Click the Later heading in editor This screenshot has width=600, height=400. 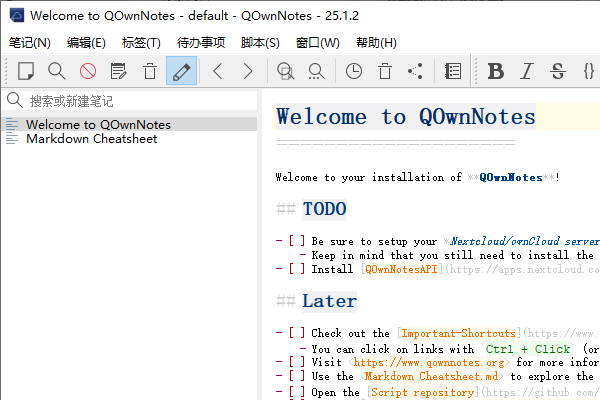(x=329, y=301)
